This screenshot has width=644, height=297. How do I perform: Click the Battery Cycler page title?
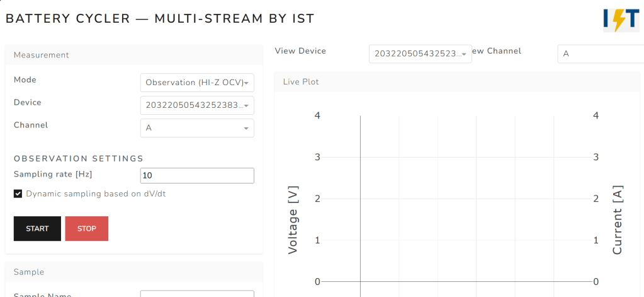coord(160,19)
